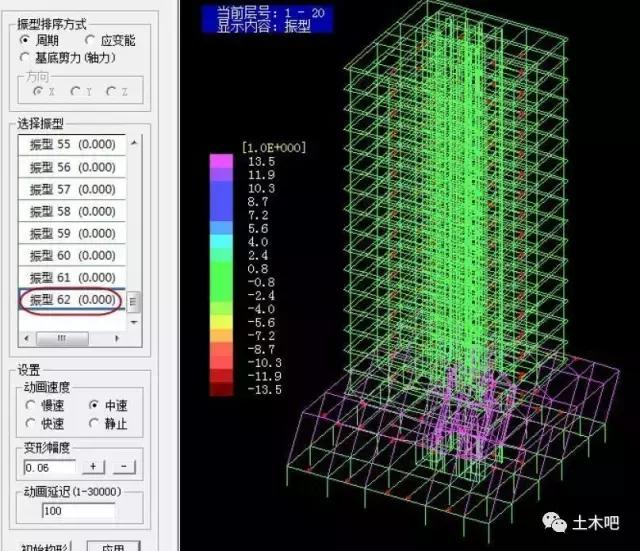640x551 pixels.
Task: Select 振型 55 in the mode list
Action: click(x=72, y=144)
